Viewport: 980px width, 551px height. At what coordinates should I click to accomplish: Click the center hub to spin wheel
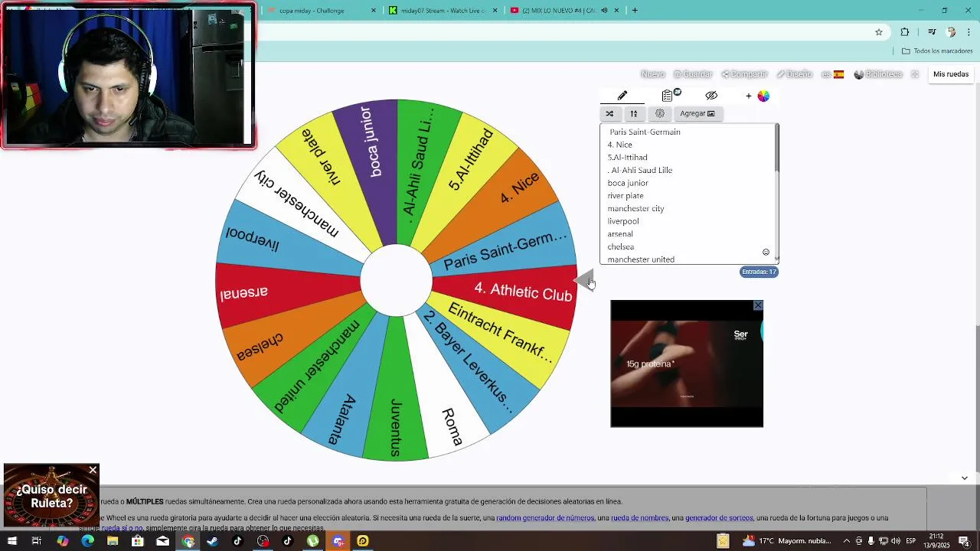[396, 281]
